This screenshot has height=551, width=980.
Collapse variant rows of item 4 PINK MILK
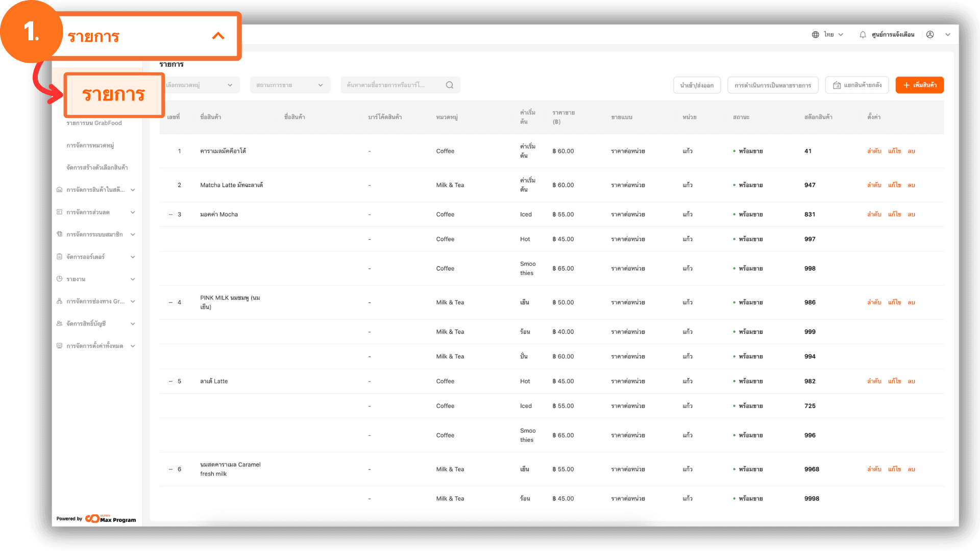[x=170, y=303]
